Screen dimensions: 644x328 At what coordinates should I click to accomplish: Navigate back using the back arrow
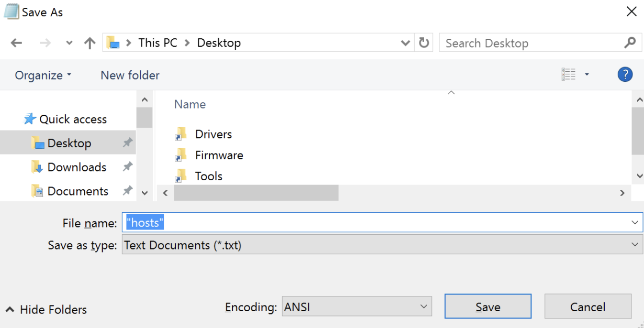point(16,42)
